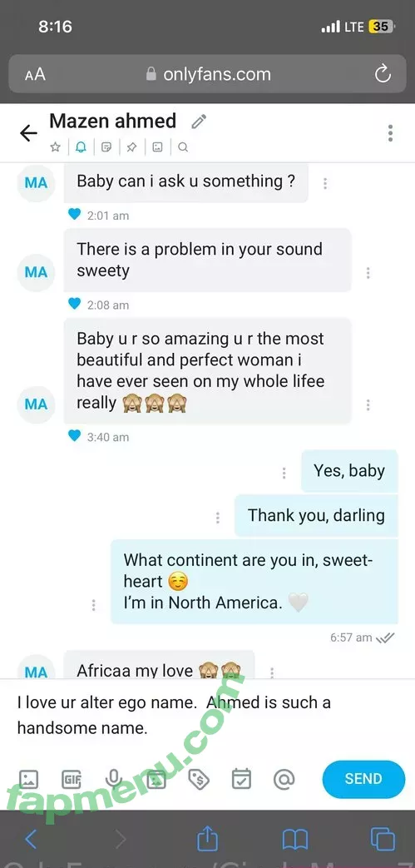Insert a mention with the @ icon

click(284, 780)
